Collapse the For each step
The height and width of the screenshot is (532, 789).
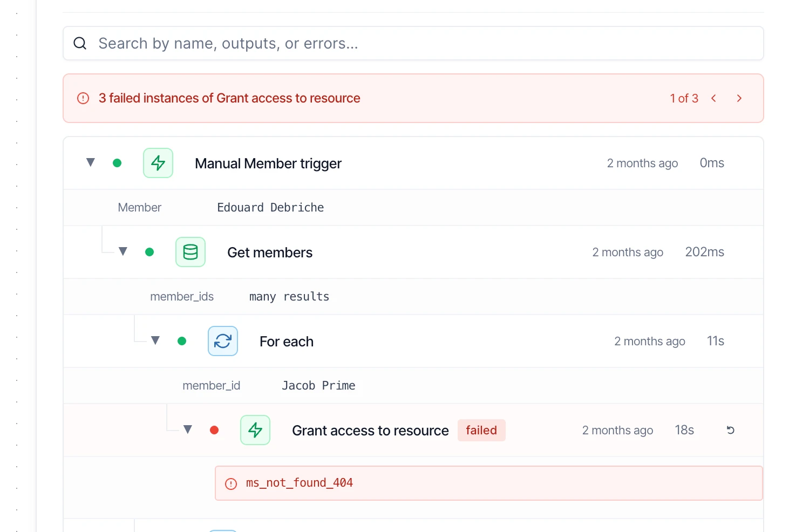point(155,340)
